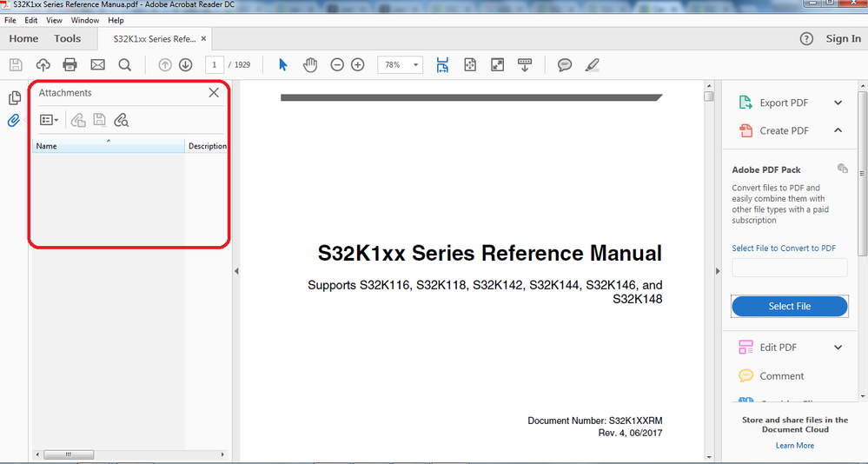868x464 pixels.
Task: Click the blue Select File button
Action: [790, 306]
